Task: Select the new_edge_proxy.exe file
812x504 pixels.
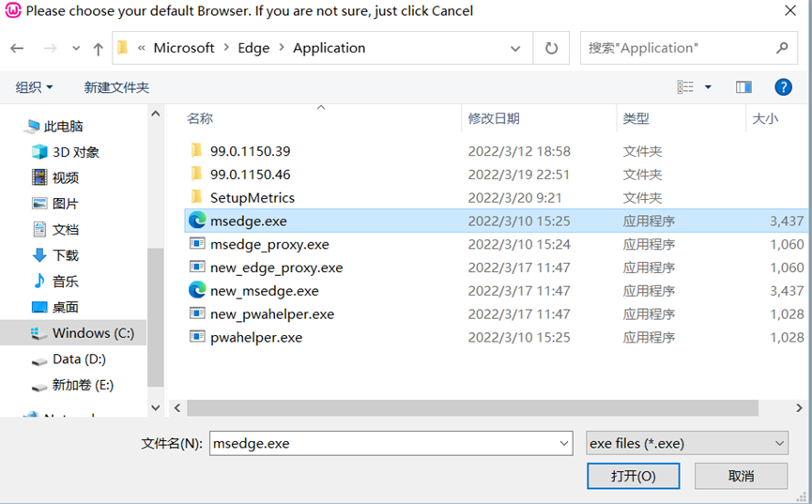Action: click(277, 267)
